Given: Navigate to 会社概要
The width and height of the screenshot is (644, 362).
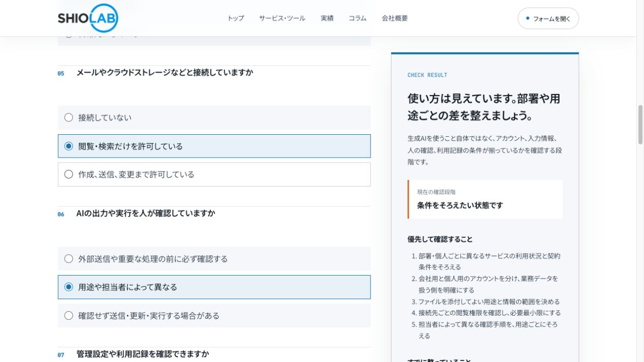Looking at the screenshot, I should [x=395, y=18].
